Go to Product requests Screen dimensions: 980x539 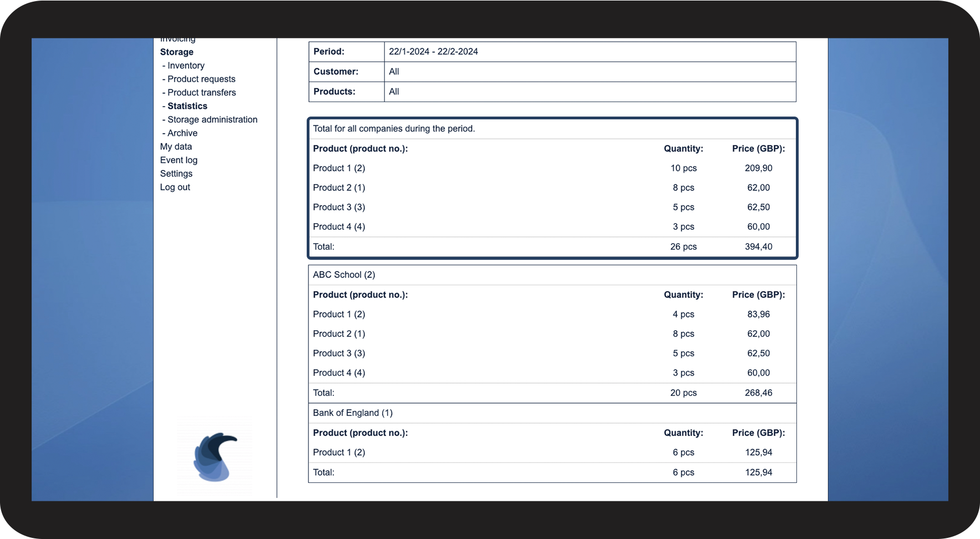click(201, 79)
